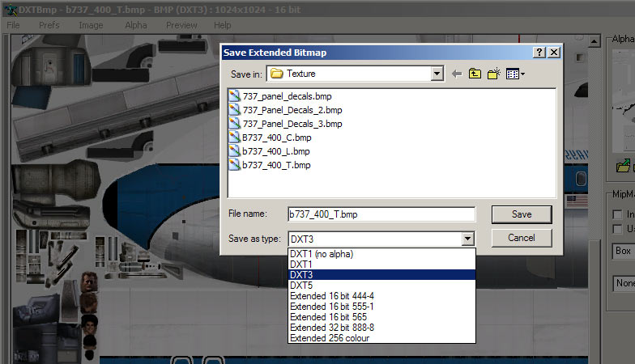Click the Box filter dropdown in MipMaps panel
The height and width of the screenshot is (364, 635).
[624, 251]
